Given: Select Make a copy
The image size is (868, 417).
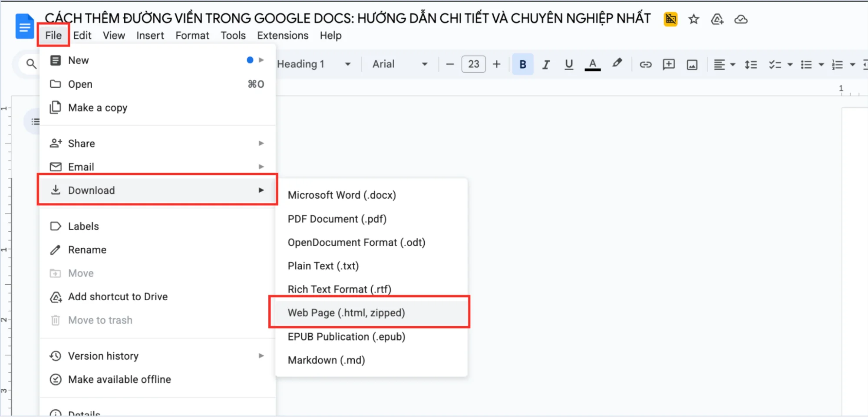Looking at the screenshot, I should point(157,108).
